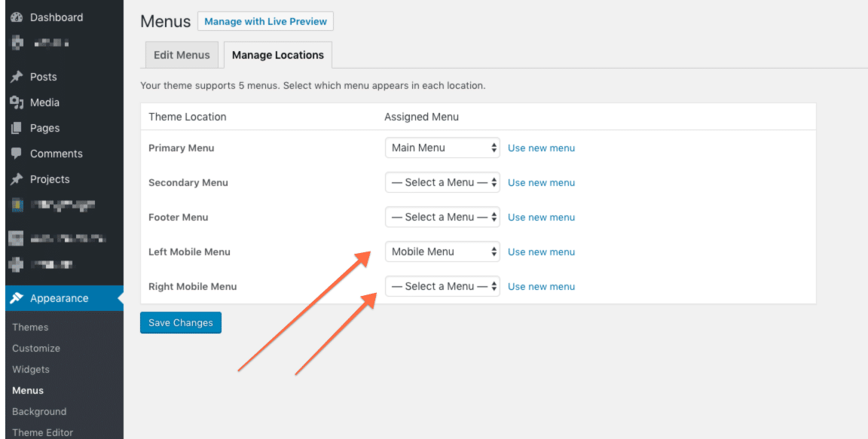
Task: Open the Appearance menu label
Action: coord(60,298)
